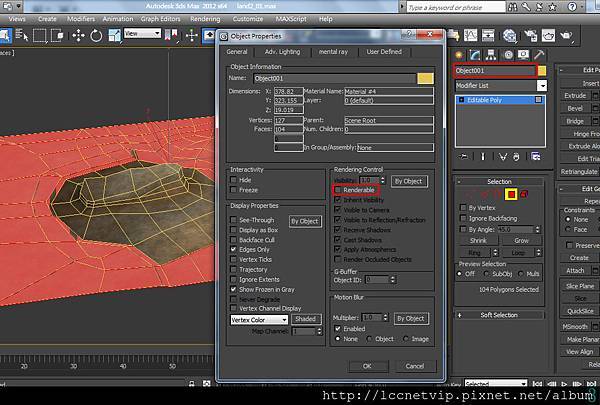Enable the Renderable checkbox
The height and width of the screenshot is (405, 600).
coord(337,190)
